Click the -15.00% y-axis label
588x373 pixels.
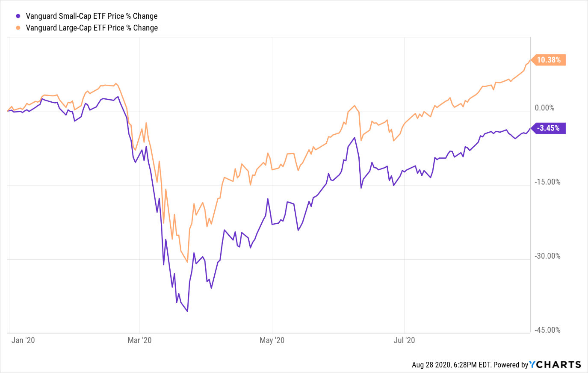tap(547, 182)
